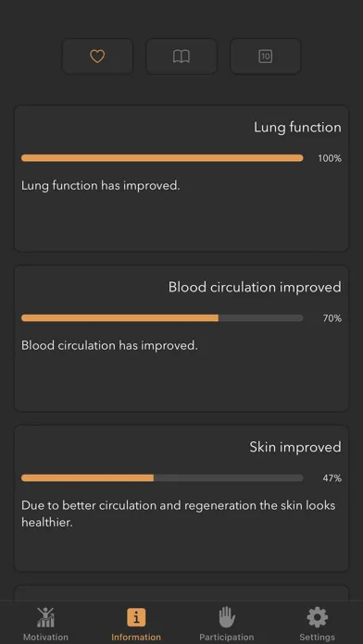Tap the 'Blood circulation has improved.' description
Viewport: 363px width, 644px height.
tap(109, 345)
